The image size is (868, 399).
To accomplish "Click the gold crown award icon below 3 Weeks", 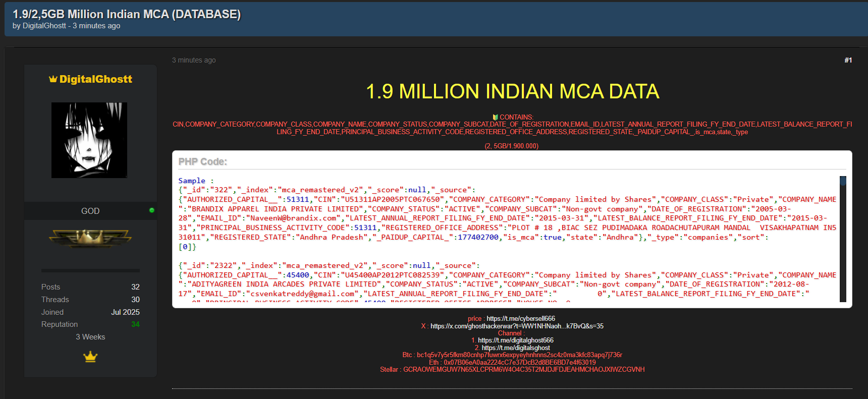I will point(90,357).
